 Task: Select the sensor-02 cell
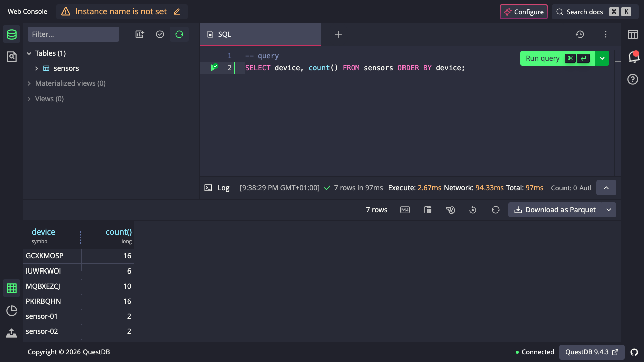tap(52, 331)
